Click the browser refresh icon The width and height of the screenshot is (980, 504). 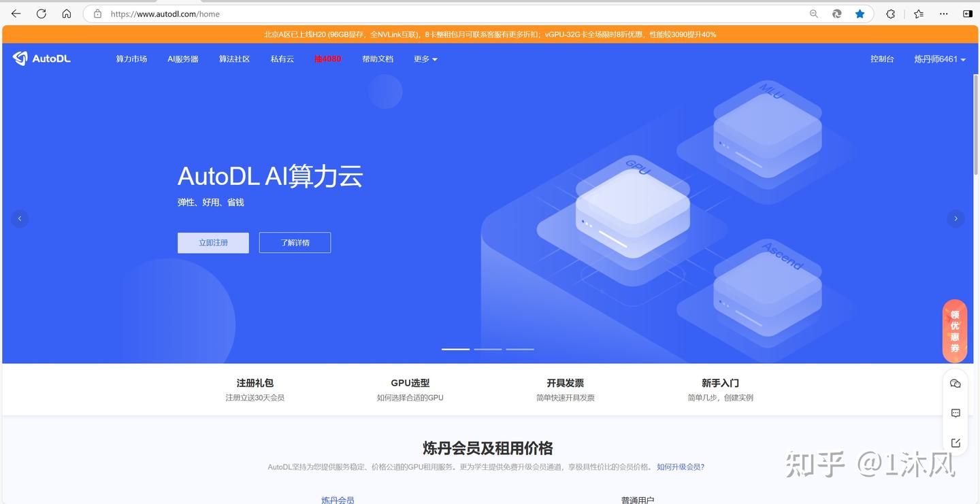(41, 13)
